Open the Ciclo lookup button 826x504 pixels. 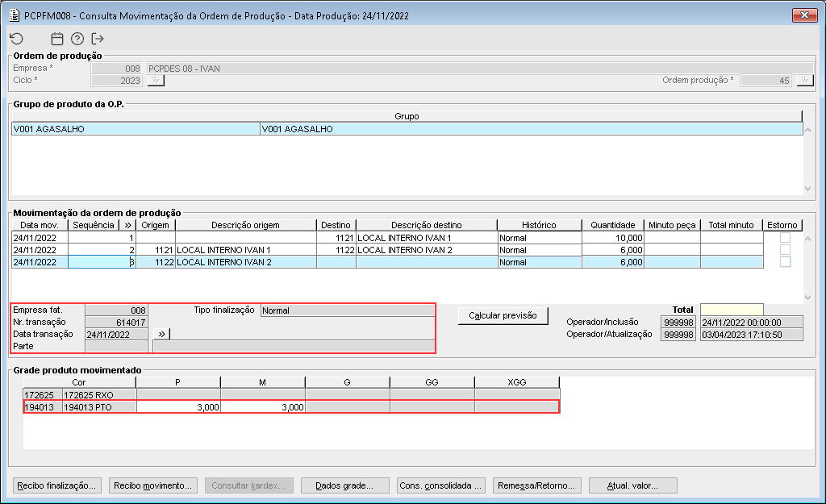[x=156, y=81]
